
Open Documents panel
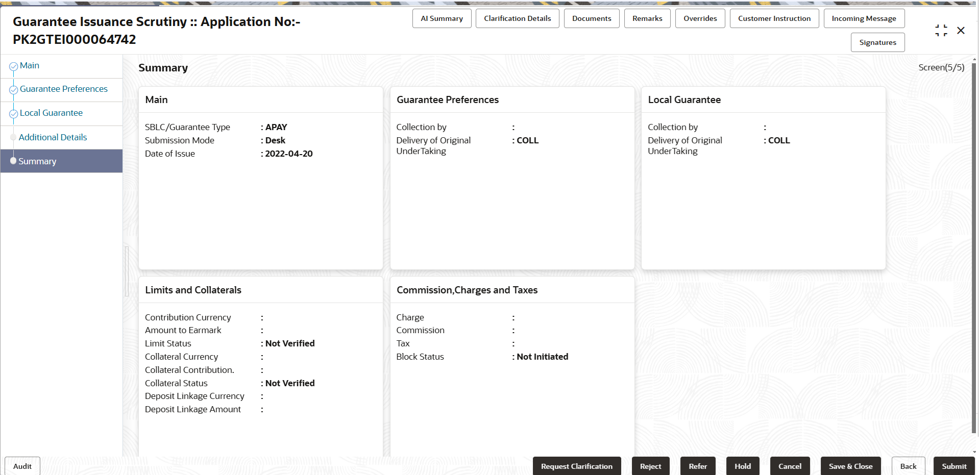point(592,18)
